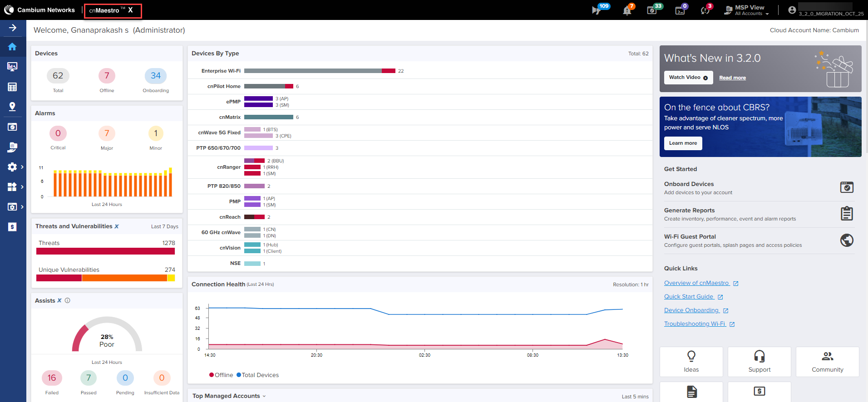Click the user account profile icon
868x402 pixels.
pyautogui.click(x=792, y=10)
